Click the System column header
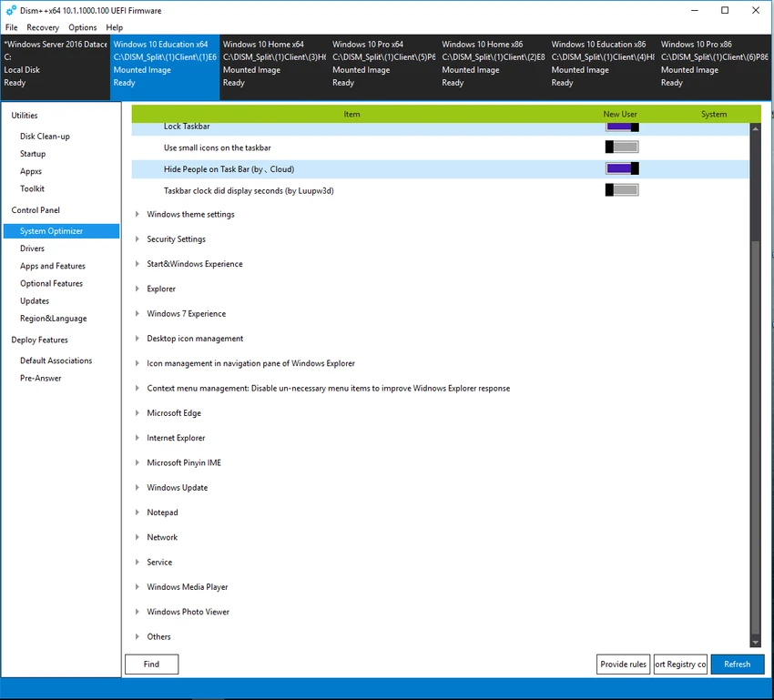 pos(714,114)
